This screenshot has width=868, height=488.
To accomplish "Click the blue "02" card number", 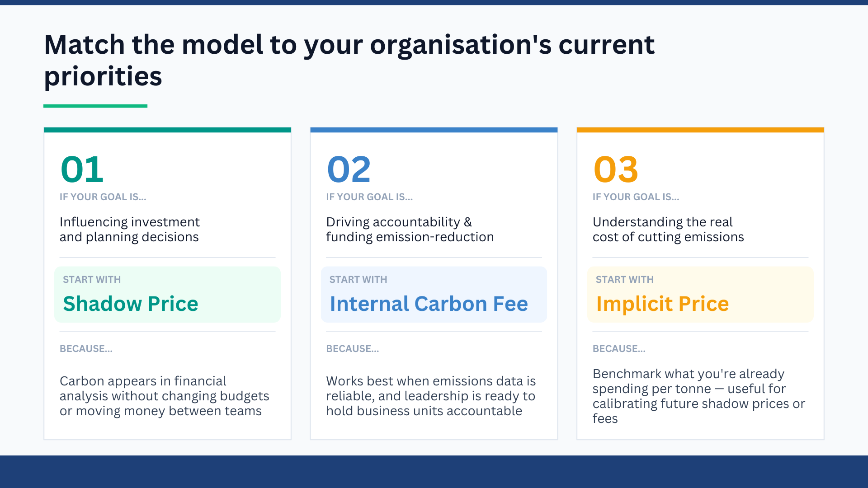I will pyautogui.click(x=349, y=169).
